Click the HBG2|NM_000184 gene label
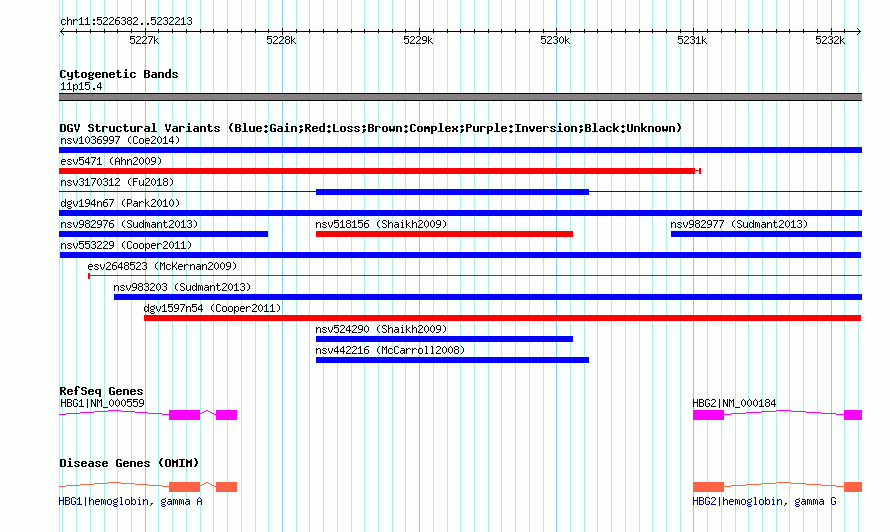 coord(734,403)
